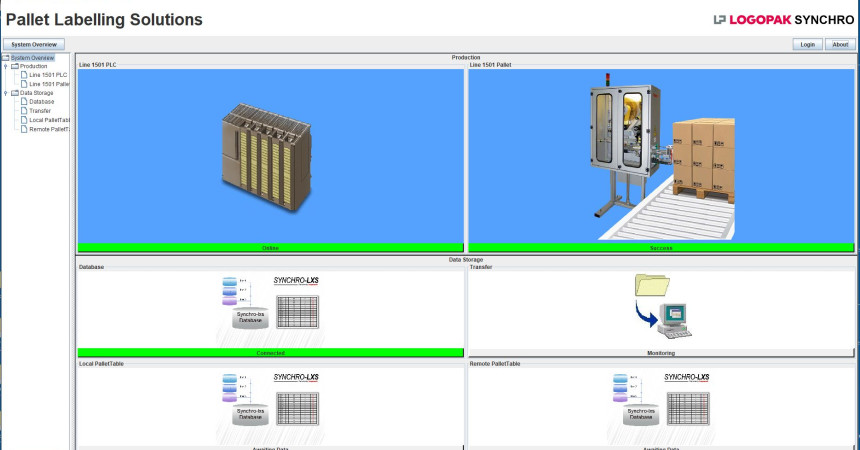
Task: Collapse the Production tree branch handle
Action: click(5, 66)
